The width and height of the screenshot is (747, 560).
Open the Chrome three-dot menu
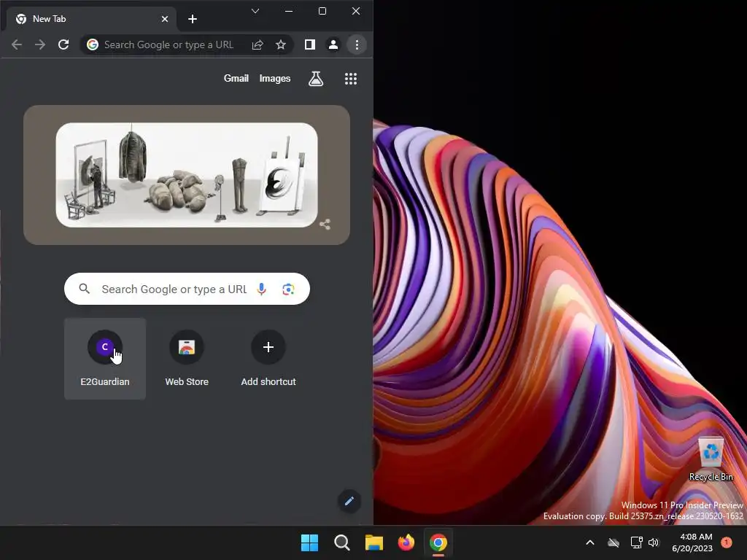tap(357, 44)
